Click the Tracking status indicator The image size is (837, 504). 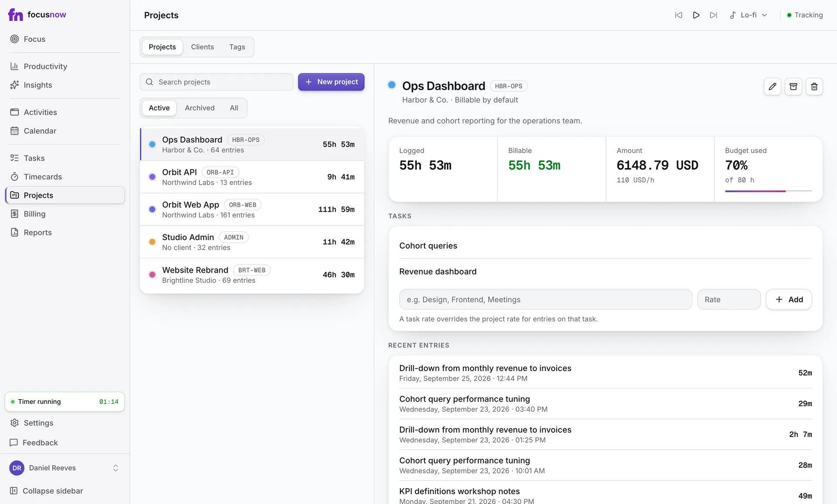point(805,15)
